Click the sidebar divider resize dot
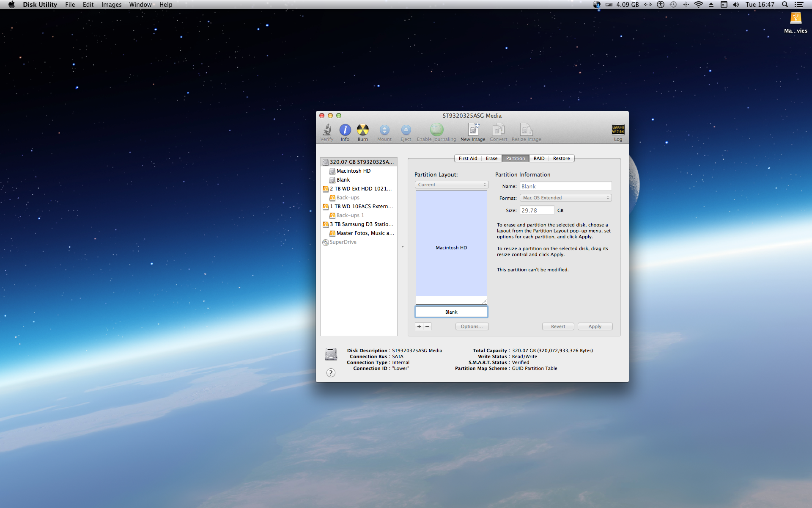Screen dimensions: 812x508 (x=403, y=247)
